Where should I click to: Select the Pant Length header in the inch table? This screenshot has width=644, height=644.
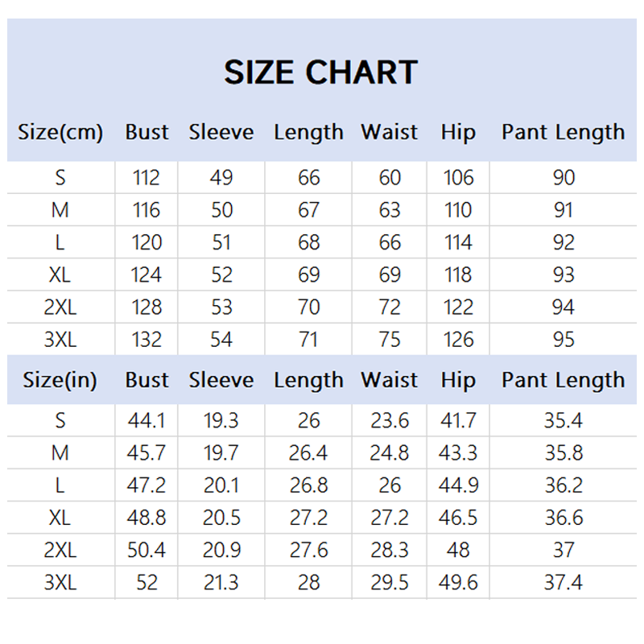click(563, 380)
